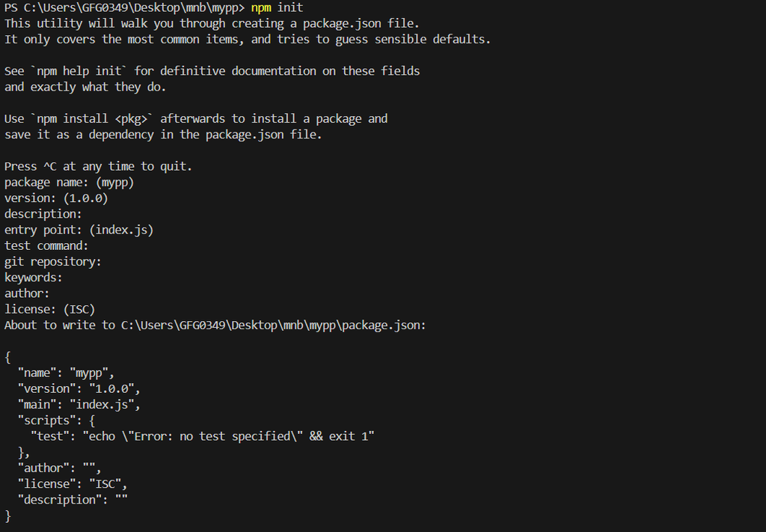Click the "version: (1.0.0)" prompt line
The height and width of the screenshot is (532, 766).
tap(56, 198)
